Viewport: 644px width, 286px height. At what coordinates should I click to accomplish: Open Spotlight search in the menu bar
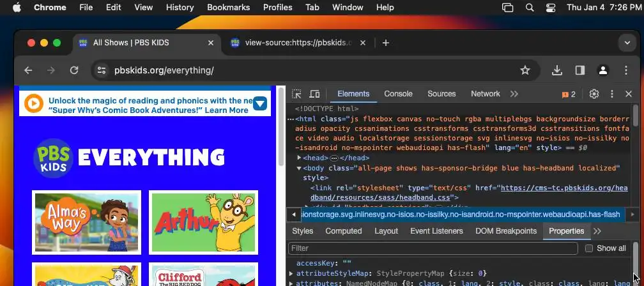coord(530,8)
